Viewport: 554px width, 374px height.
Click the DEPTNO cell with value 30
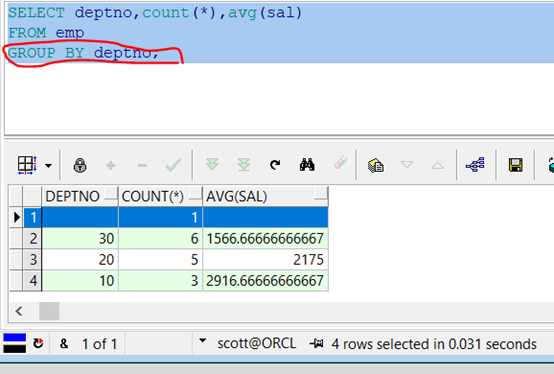click(x=80, y=238)
